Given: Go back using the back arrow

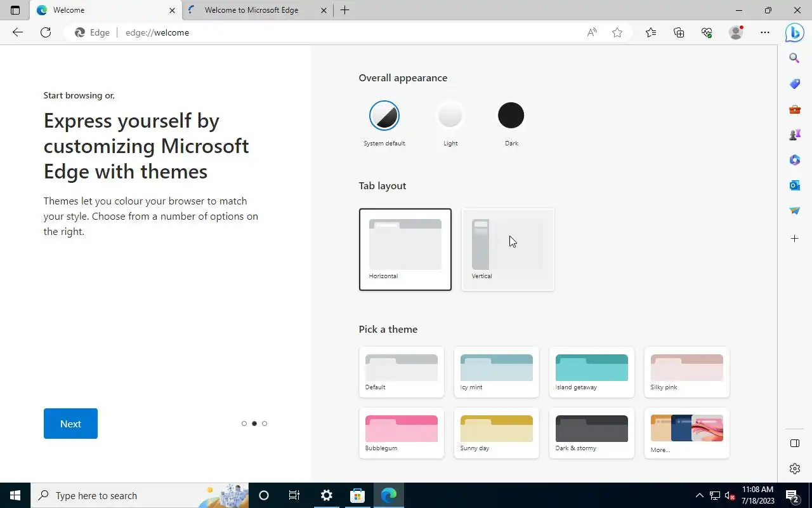Looking at the screenshot, I should pyautogui.click(x=18, y=32).
